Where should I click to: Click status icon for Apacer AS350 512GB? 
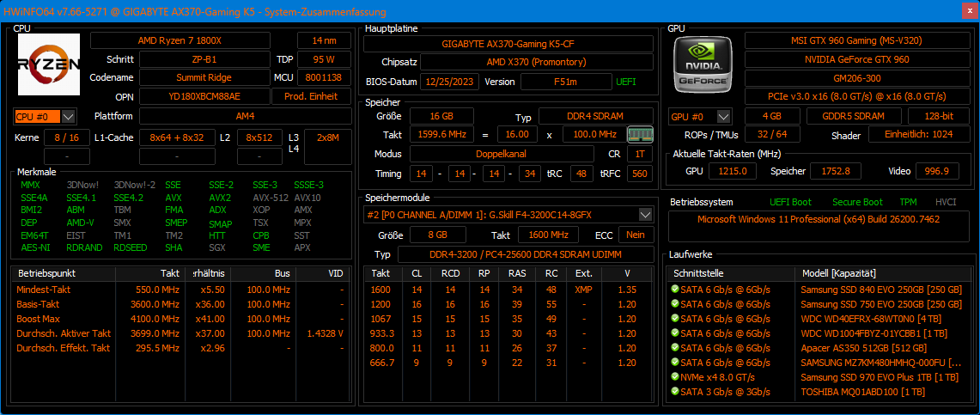675,348
